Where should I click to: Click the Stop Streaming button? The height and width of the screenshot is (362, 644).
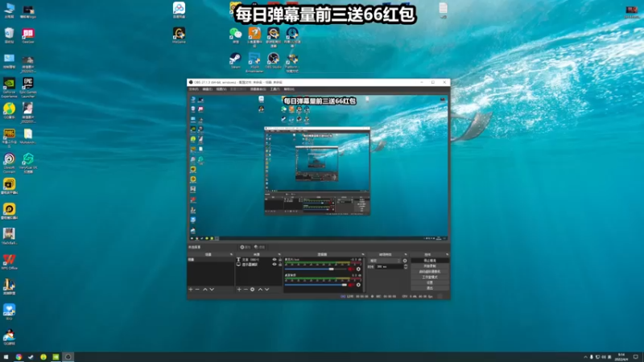pos(430,260)
